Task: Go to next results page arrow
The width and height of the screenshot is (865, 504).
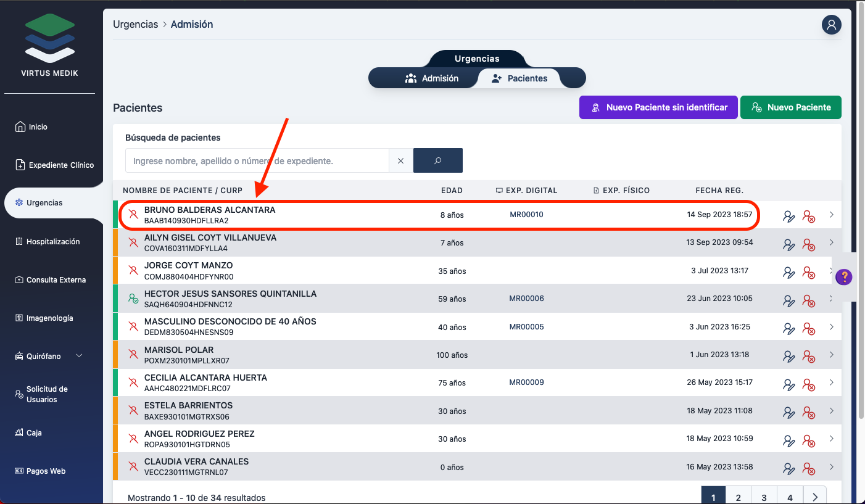Action: coord(815,497)
